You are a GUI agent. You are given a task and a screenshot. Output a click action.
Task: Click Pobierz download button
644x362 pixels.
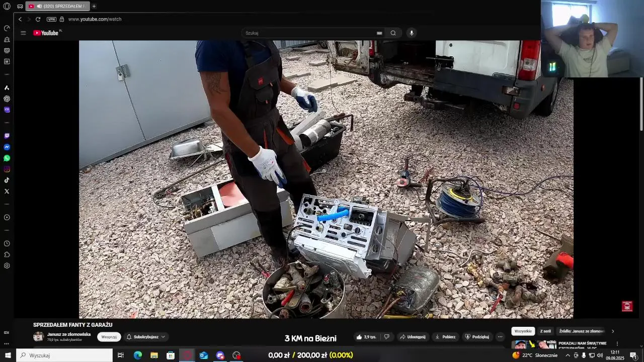coord(445,337)
